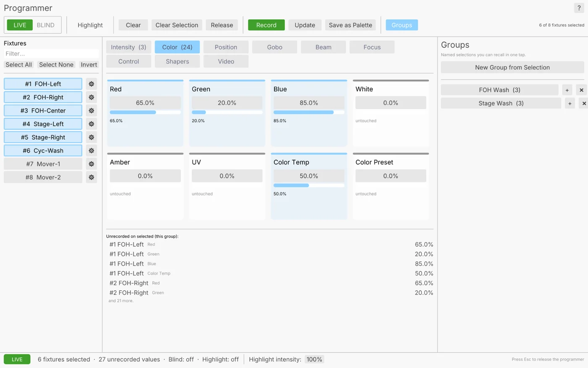Open settings gear for FOH-Left fixture

pos(91,84)
